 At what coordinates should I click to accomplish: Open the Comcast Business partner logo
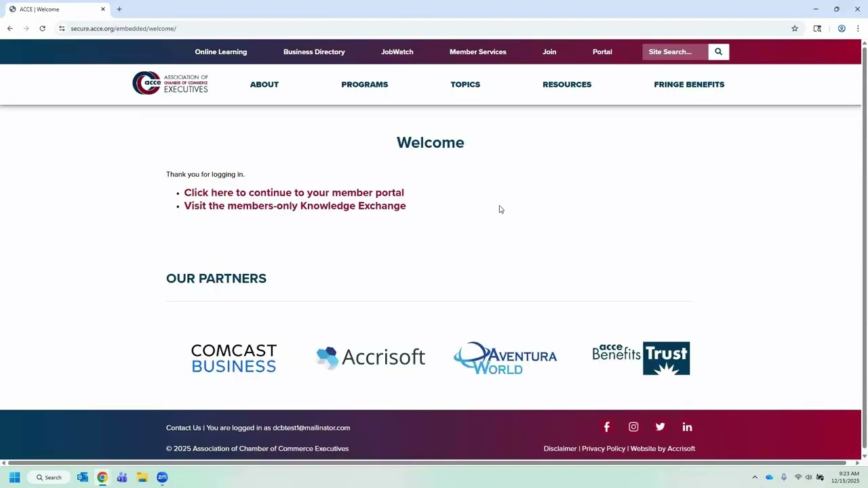[234, 358]
